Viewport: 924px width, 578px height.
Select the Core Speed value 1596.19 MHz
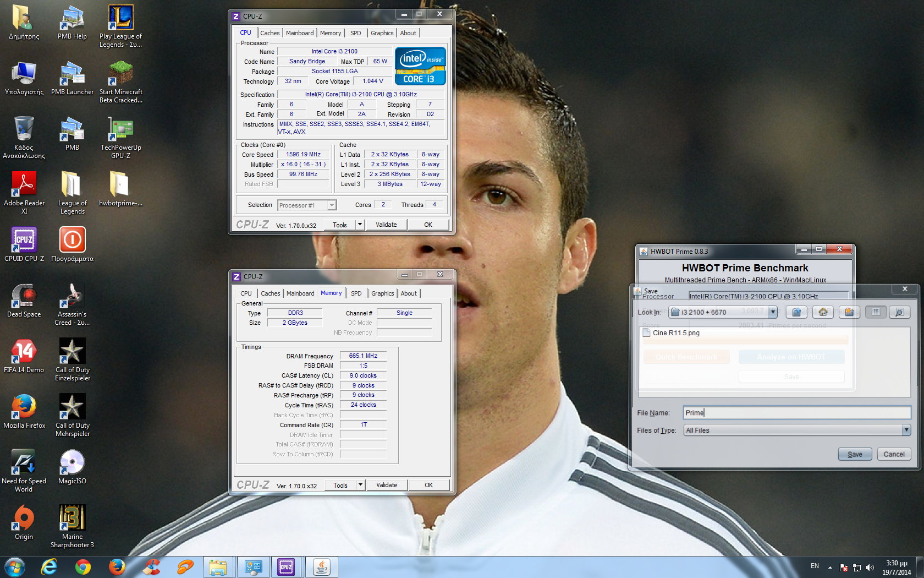coord(303,155)
